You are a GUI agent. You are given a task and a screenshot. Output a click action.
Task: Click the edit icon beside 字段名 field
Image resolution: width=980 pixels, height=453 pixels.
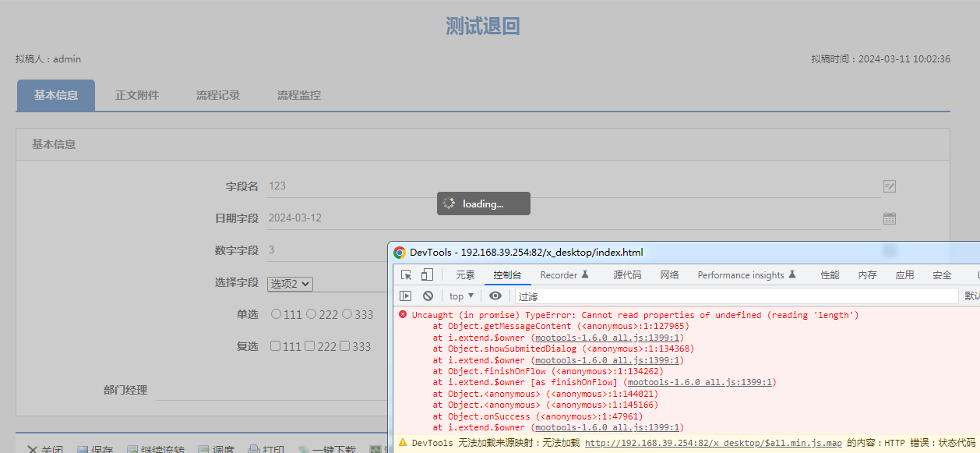coord(889,186)
